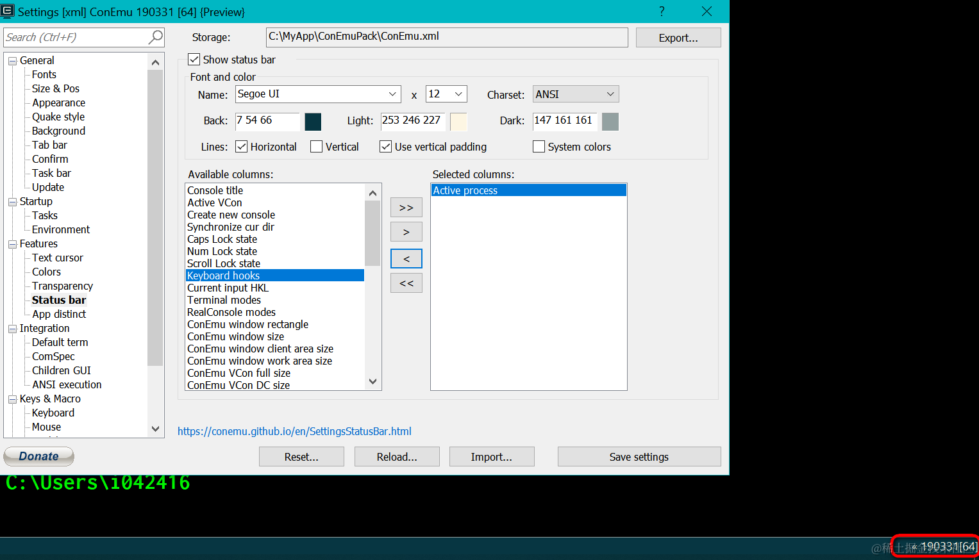Screen dimensions: 979x560
Task: Open Size & Pos settings page
Action: (x=56, y=88)
